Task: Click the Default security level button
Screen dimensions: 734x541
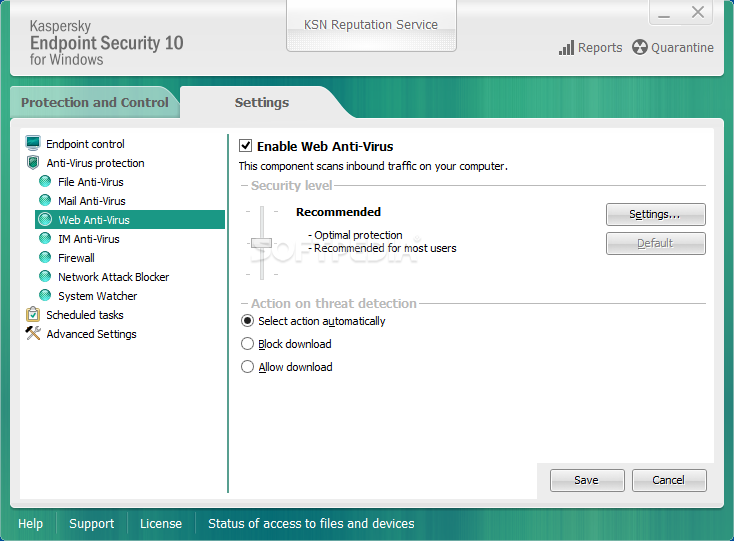Action: pyautogui.click(x=655, y=243)
